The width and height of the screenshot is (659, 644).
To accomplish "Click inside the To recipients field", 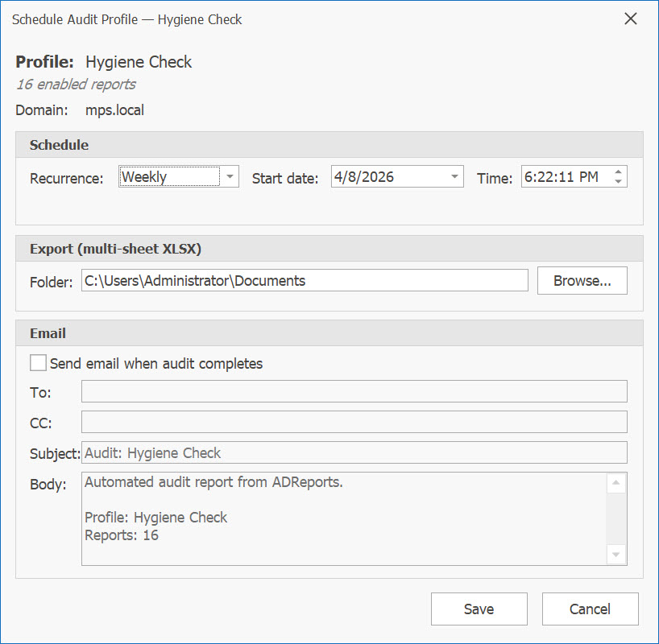I will 354,391.
